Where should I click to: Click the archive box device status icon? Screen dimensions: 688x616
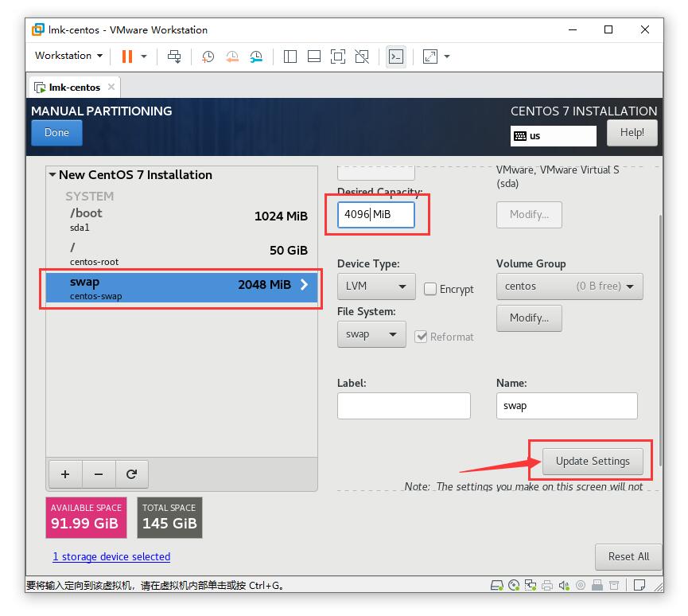point(614,585)
